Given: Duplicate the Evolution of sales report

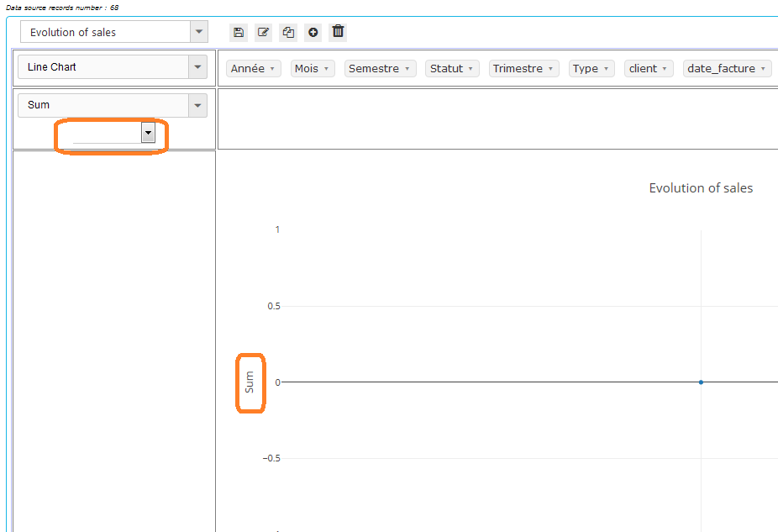Looking at the screenshot, I should pyautogui.click(x=288, y=32).
